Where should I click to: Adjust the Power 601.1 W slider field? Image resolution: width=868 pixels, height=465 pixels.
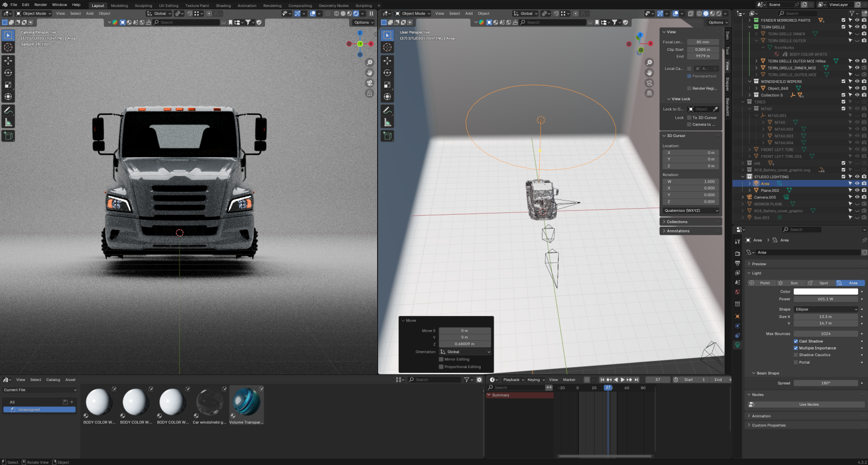(826, 299)
